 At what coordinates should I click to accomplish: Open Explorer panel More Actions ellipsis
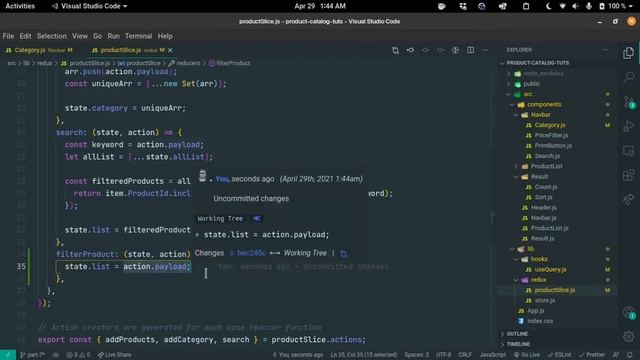point(605,50)
